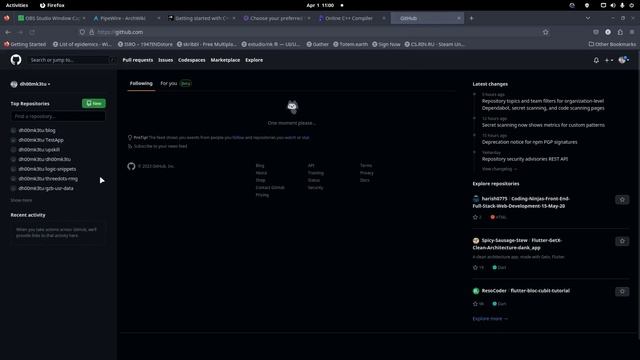Viewport: 640px width, 360px height.
Task: Open the notifications bell icon
Action: 596,60
